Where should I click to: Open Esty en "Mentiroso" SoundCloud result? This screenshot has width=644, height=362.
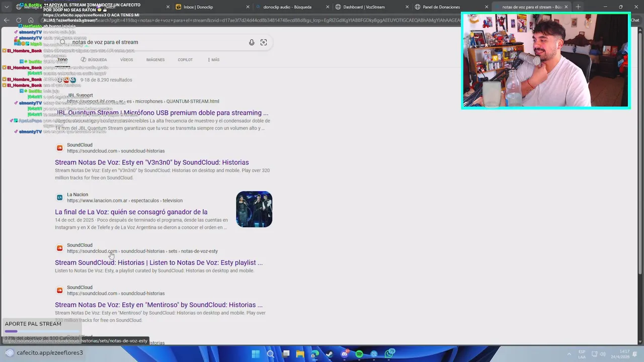(159, 305)
